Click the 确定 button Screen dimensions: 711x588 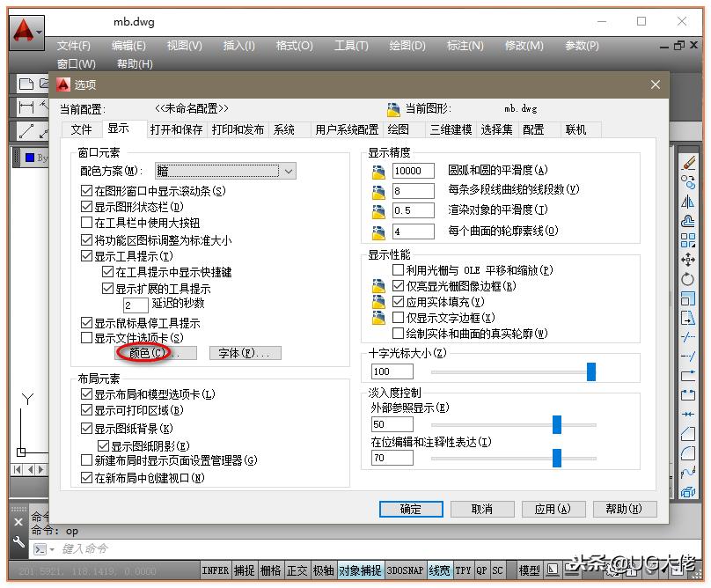pos(410,509)
